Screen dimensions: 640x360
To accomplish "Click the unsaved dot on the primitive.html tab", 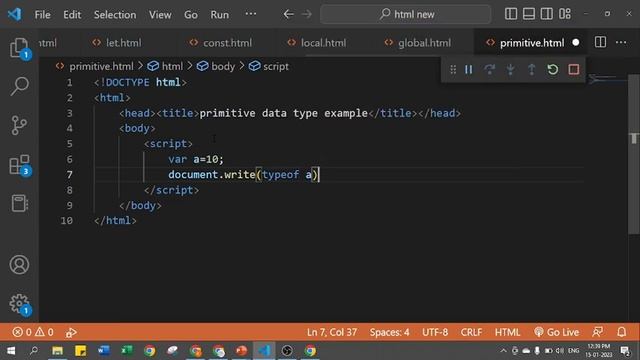I will coord(576,42).
